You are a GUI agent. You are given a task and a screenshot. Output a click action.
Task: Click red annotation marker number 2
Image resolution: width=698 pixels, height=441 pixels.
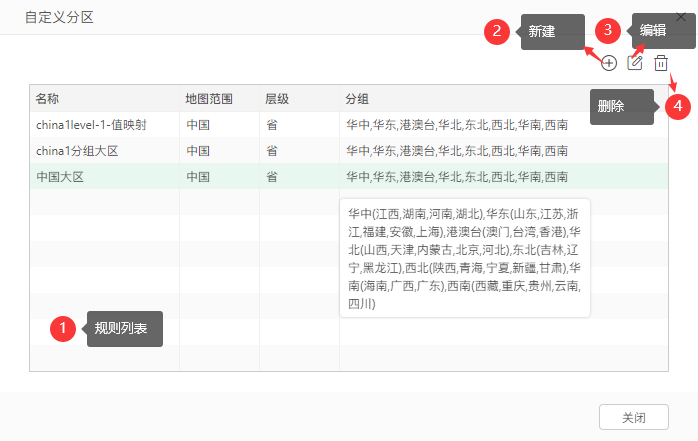(x=497, y=32)
